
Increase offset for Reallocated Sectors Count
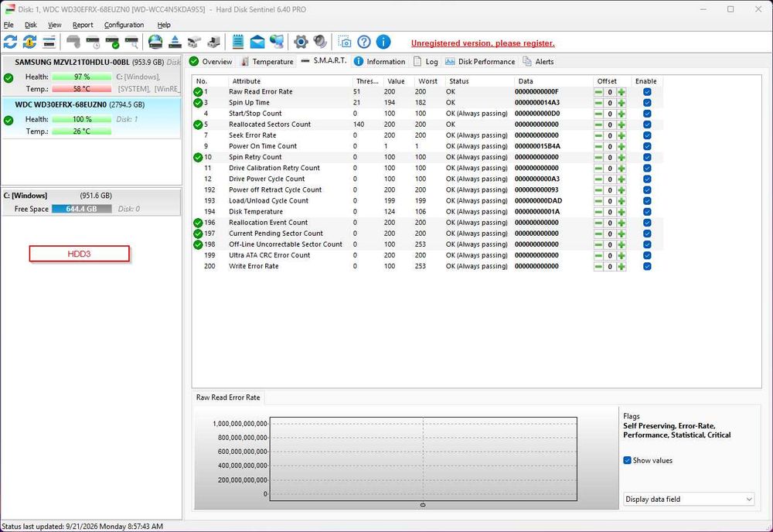[x=621, y=124]
